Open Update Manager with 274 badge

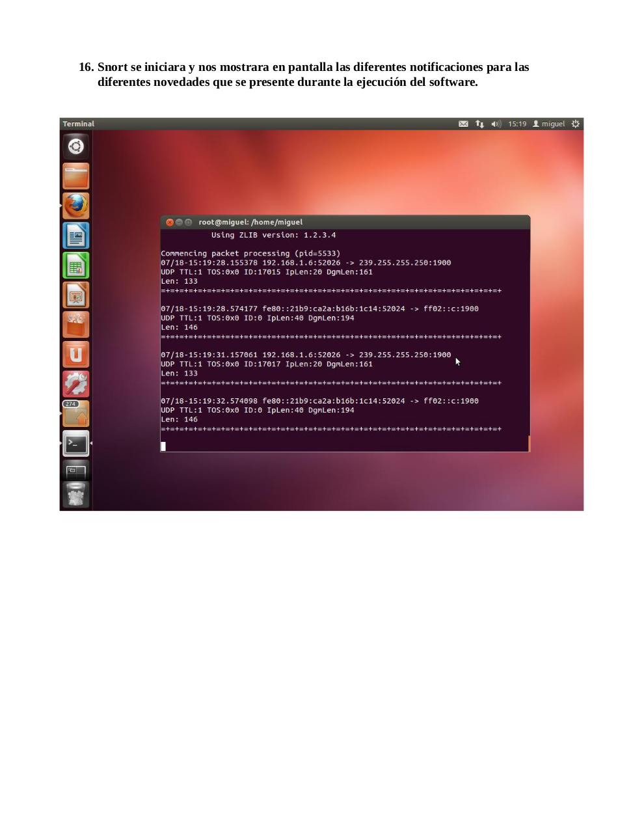coord(76,414)
